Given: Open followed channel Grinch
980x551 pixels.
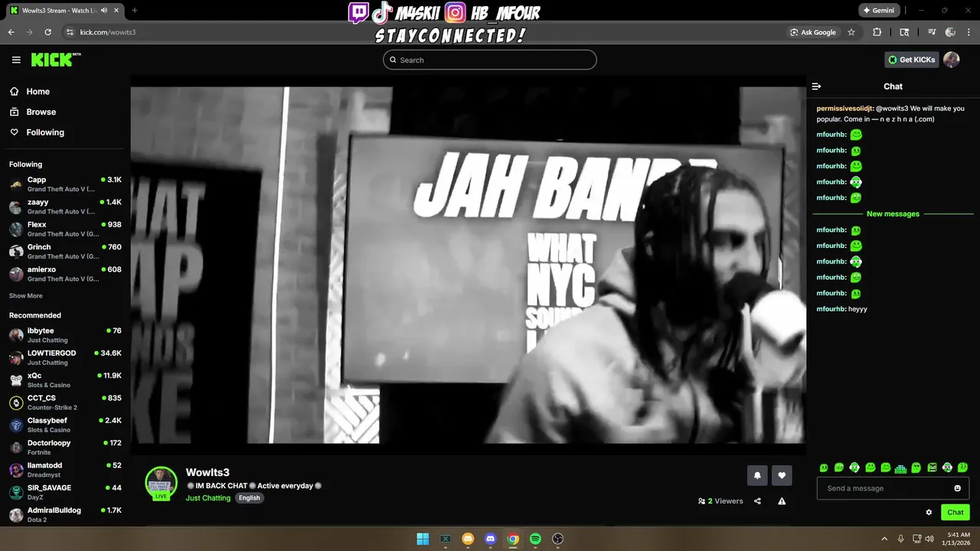Looking at the screenshot, I should pos(65,251).
